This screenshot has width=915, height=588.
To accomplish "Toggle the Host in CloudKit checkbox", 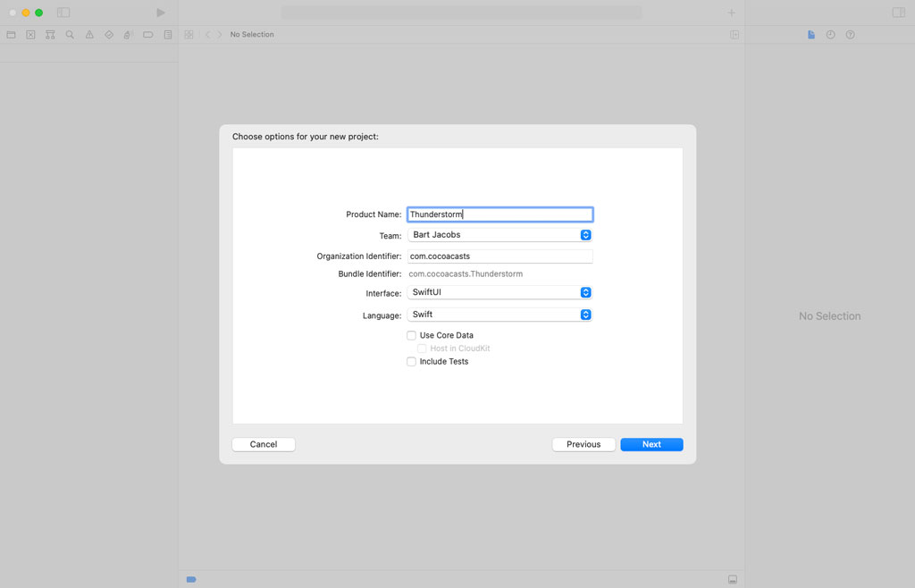I will click(422, 349).
